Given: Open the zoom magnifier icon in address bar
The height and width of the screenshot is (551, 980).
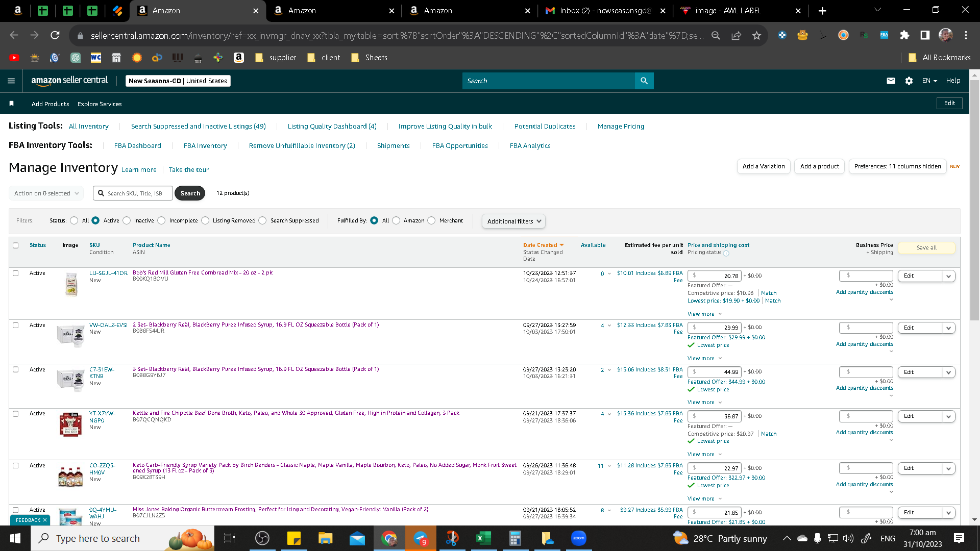Looking at the screenshot, I should (x=716, y=35).
